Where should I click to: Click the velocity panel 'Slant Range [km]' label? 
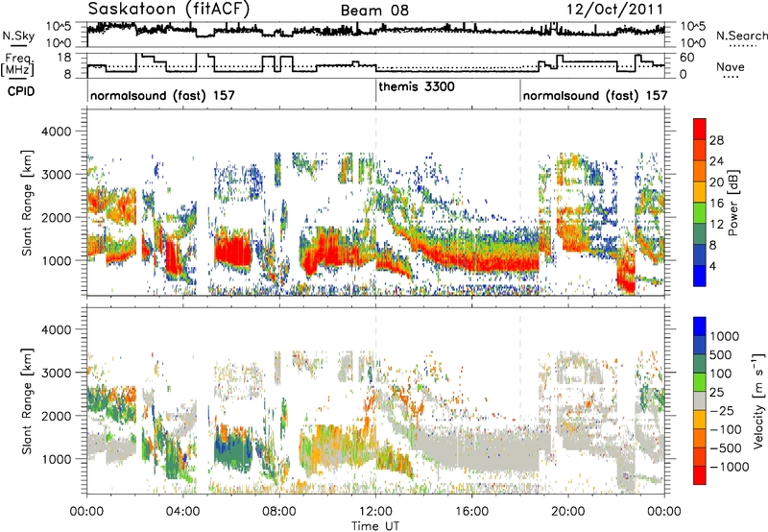(x=27, y=400)
